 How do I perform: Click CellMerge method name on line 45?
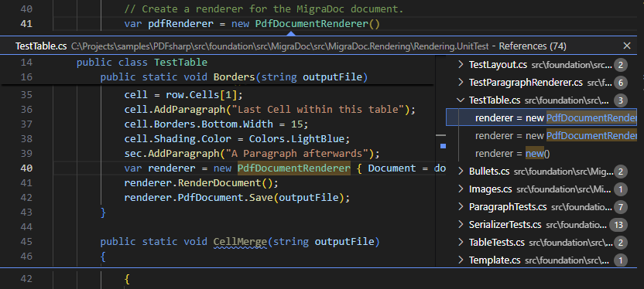click(240, 242)
